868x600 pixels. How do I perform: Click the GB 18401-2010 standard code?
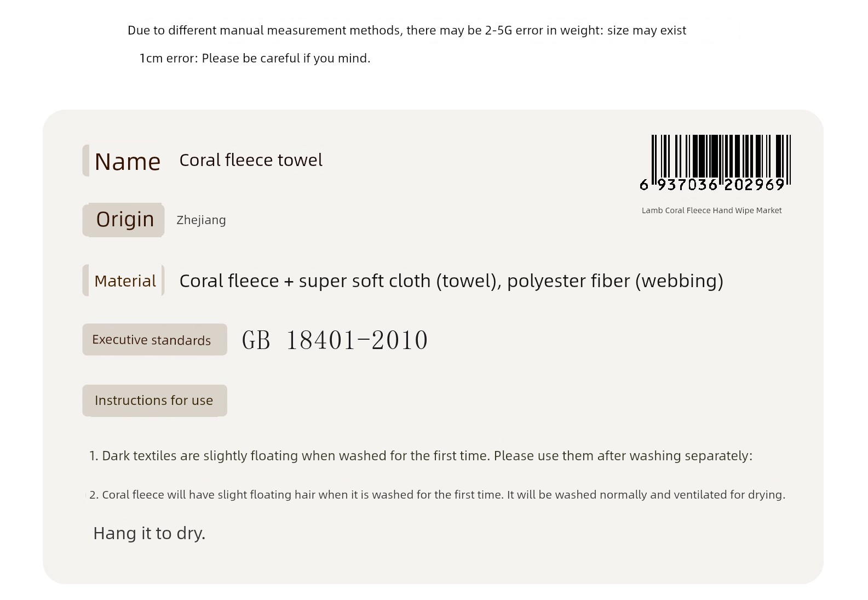click(x=335, y=340)
